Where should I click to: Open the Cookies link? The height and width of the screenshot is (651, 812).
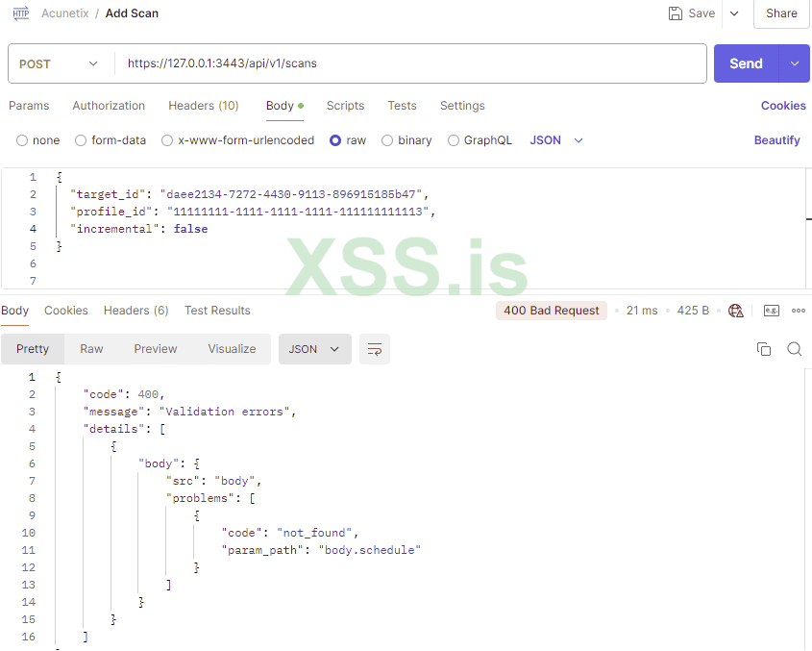point(783,106)
